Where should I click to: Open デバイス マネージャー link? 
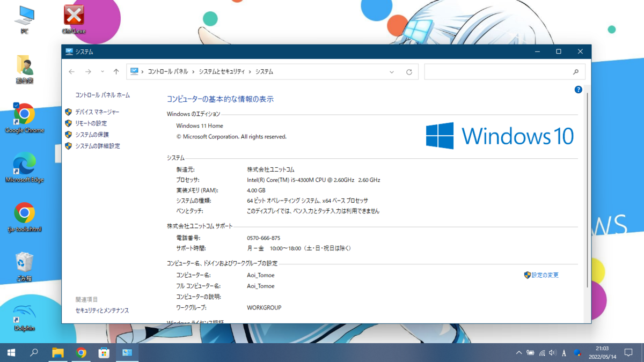pyautogui.click(x=97, y=112)
